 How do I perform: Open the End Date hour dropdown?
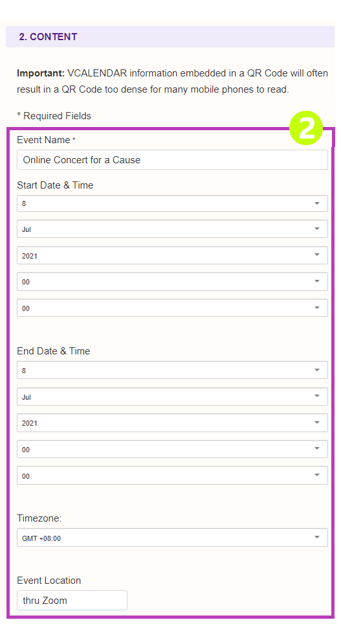coord(172,449)
